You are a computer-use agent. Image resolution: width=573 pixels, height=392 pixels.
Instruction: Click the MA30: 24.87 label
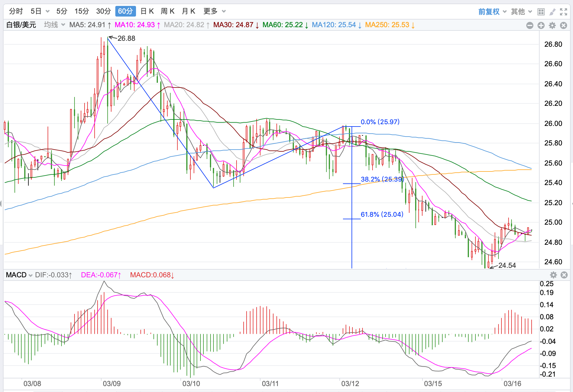pyautogui.click(x=236, y=25)
